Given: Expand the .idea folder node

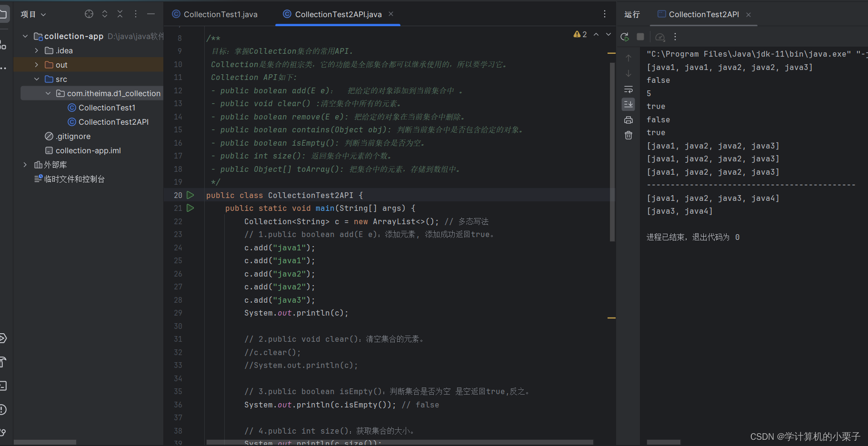Looking at the screenshot, I should pyautogui.click(x=37, y=50).
